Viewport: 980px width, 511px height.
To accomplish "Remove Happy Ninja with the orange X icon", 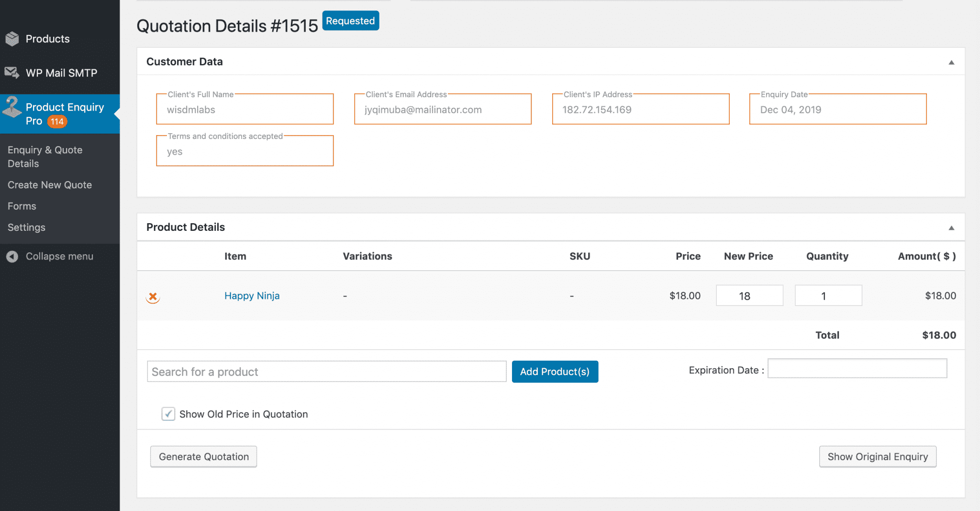I will (153, 297).
